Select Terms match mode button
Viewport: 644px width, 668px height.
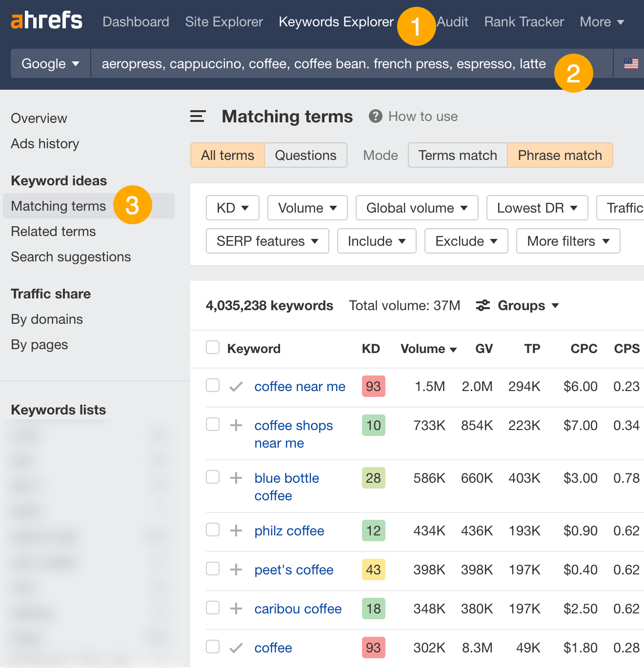(458, 156)
